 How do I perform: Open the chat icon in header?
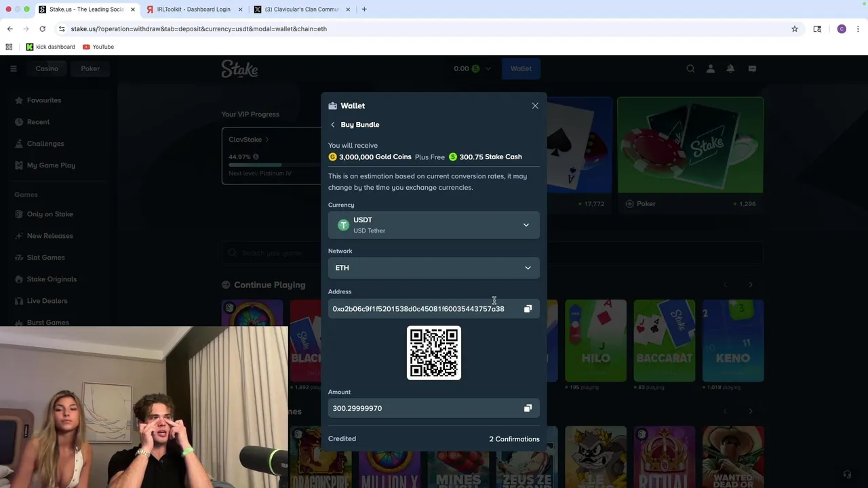[752, 68]
